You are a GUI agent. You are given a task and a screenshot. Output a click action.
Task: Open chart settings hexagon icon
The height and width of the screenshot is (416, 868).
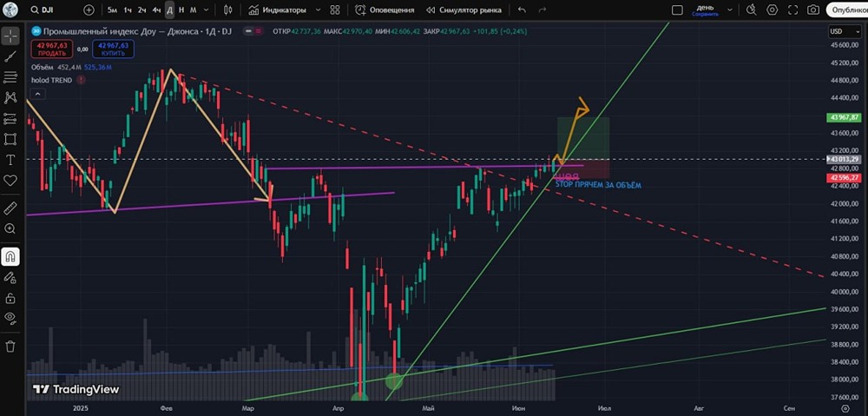point(773,10)
